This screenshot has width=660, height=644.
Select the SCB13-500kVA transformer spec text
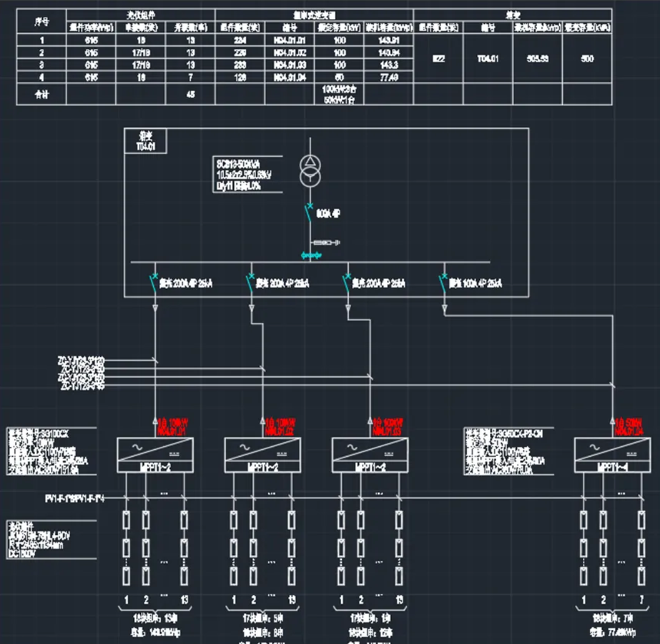pos(244,175)
